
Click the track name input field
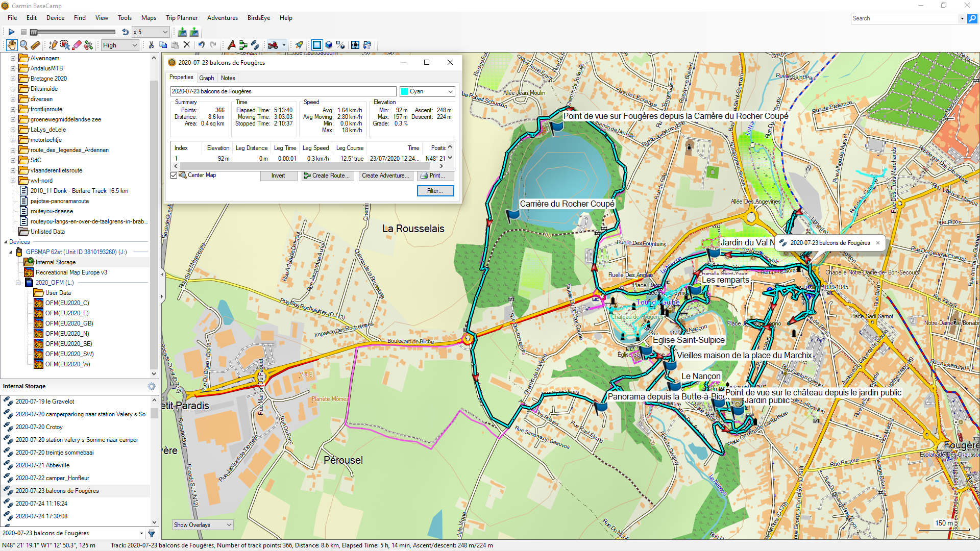(x=283, y=91)
